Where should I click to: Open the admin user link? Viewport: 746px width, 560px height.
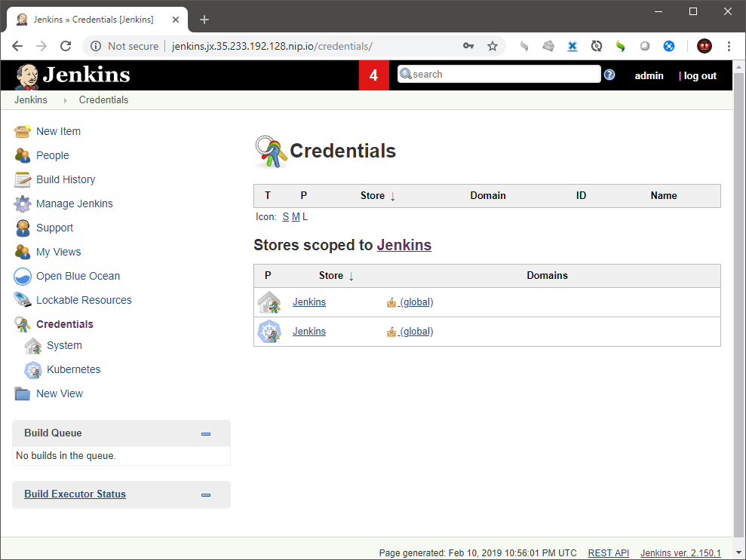click(649, 76)
